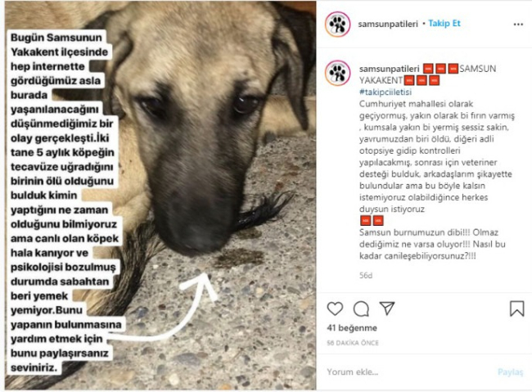Click the 56d time label under caption
This screenshot has width=532, height=392.
366,275
